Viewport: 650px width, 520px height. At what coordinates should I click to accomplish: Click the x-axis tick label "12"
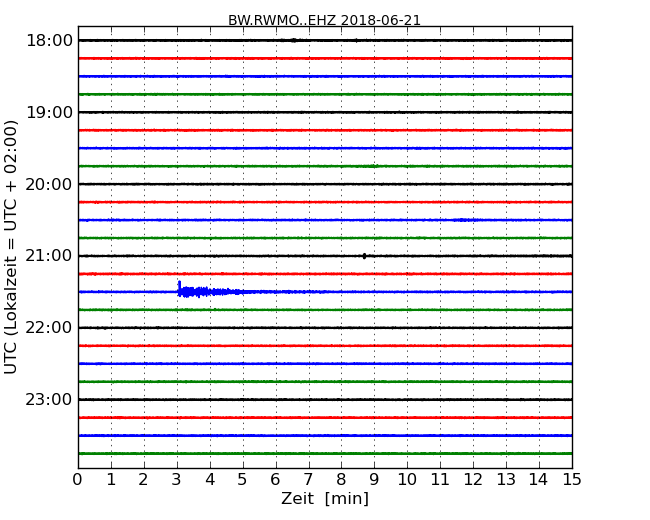point(473,480)
